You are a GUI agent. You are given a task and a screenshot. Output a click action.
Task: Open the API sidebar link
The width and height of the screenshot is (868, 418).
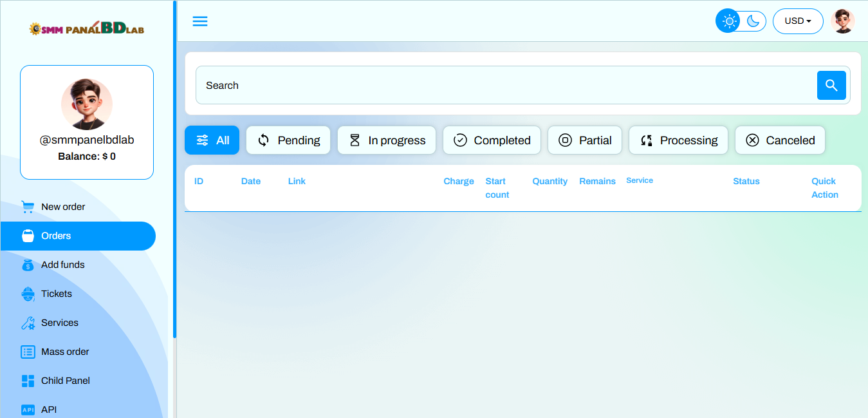[49, 410]
